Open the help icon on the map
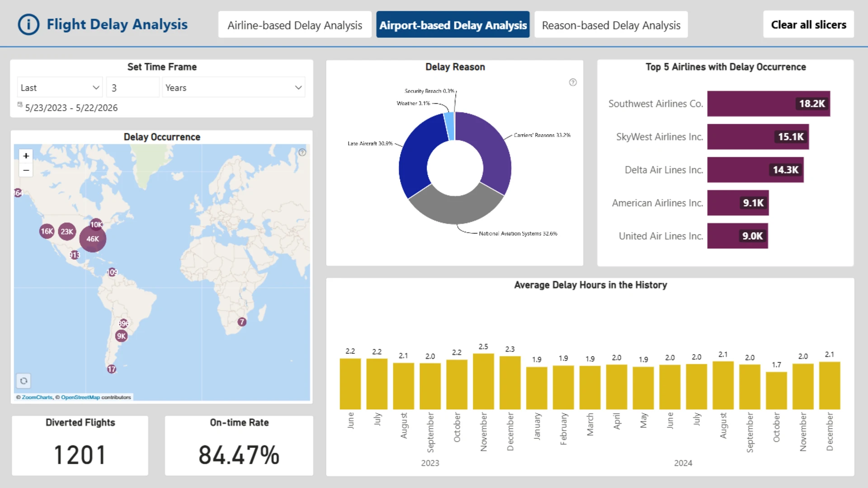This screenshot has height=488, width=868. 302,153
